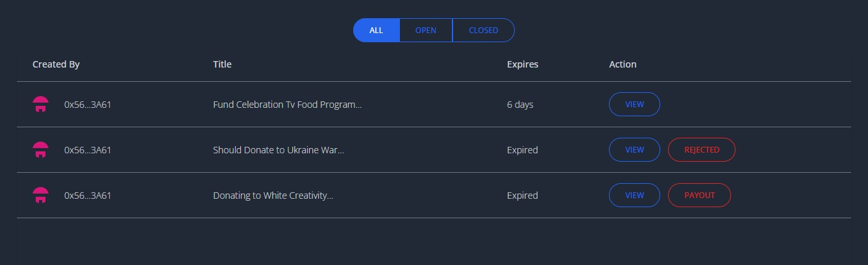The image size is (868, 265).
Task: Click avatar icon for Ukraine War proposal
Action: (x=40, y=150)
